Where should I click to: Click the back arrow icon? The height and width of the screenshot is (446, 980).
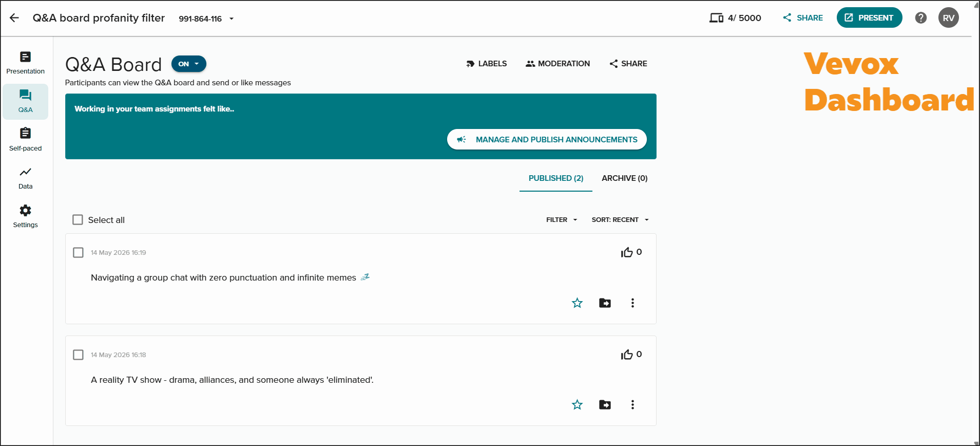pyautogui.click(x=14, y=18)
